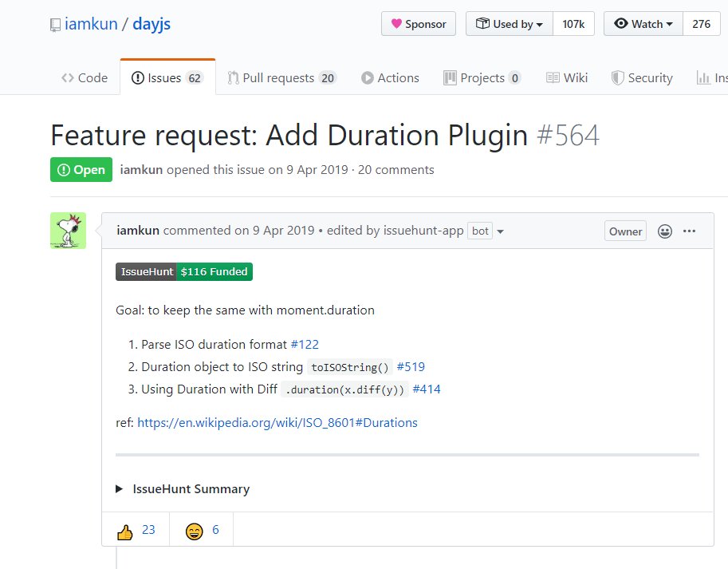This screenshot has height=569, width=728.
Task: Open referenced issue #519
Action: pyautogui.click(x=411, y=366)
